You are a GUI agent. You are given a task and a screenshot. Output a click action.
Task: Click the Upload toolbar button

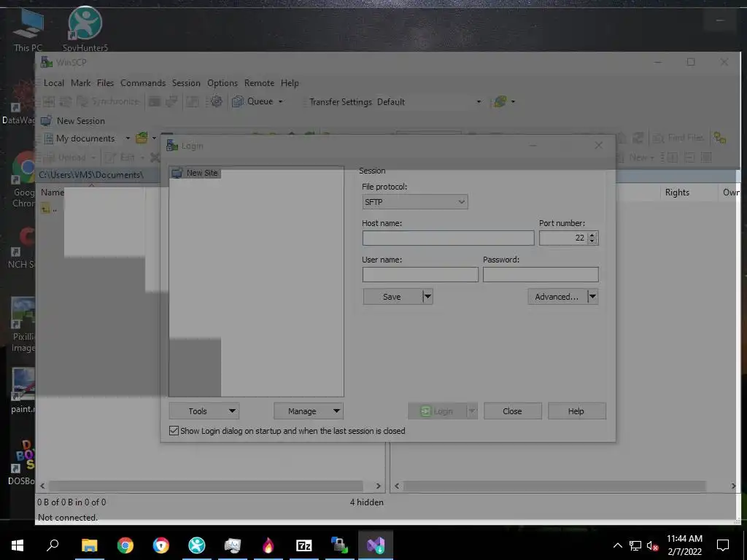coord(66,157)
